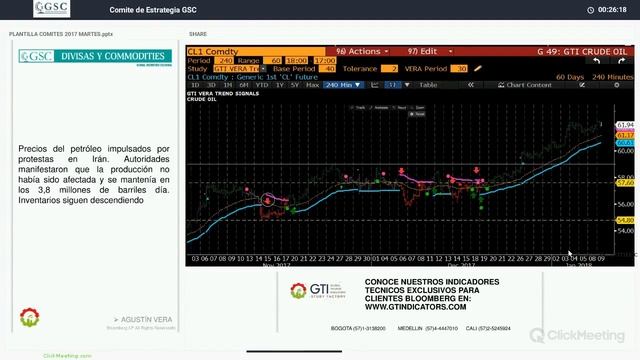Click the redo arrow in the chart header
Image resolution: width=640 pixels, height=360 pixels.
[x=621, y=61]
